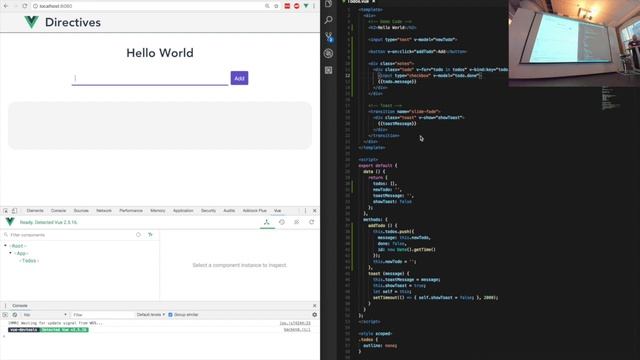Bookmark this page with the star icon
640x360 pixels.
(x=276, y=6)
